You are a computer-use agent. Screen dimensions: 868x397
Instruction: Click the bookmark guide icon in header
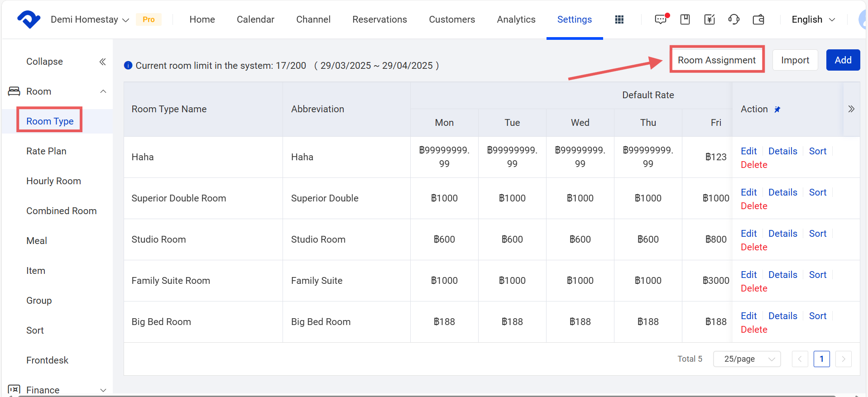coord(685,19)
